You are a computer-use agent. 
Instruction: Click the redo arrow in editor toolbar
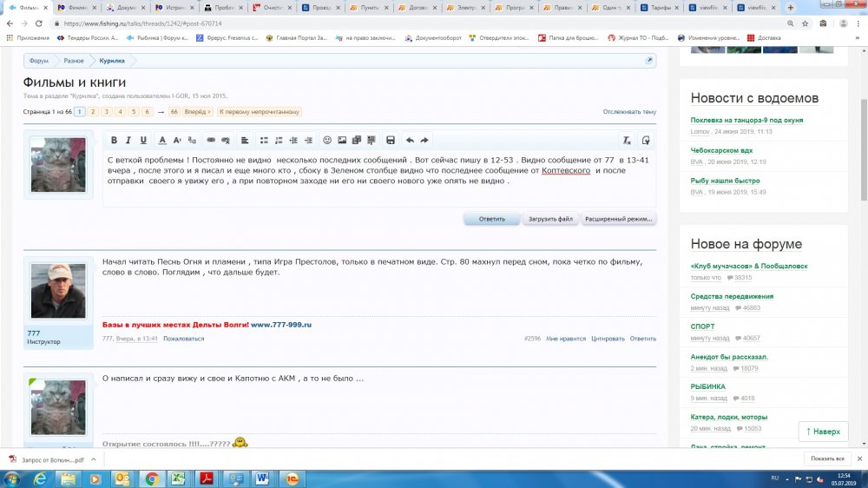tap(424, 140)
